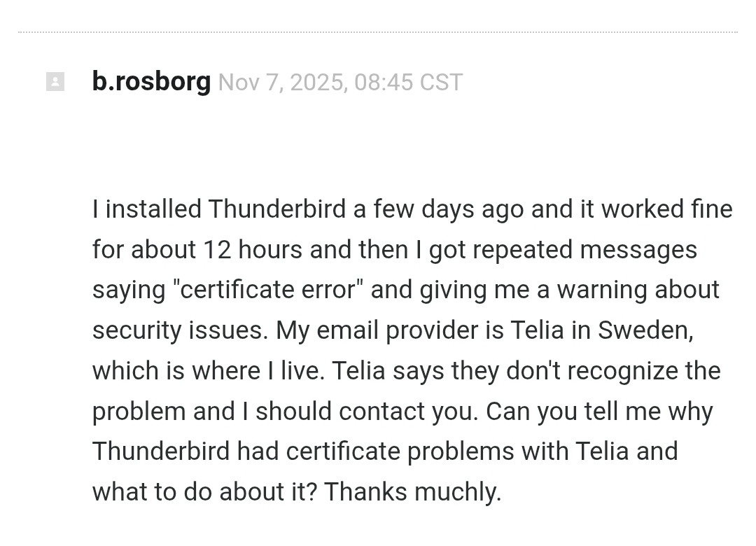Click the b.rosborg user avatar icon

pyautogui.click(x=55, y=82)
